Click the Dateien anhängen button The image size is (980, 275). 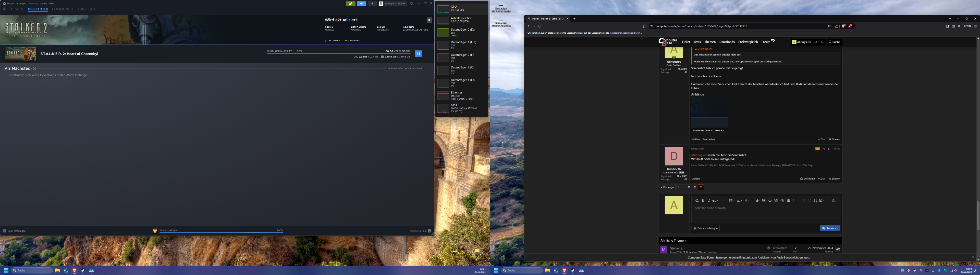tap(706, 228)
